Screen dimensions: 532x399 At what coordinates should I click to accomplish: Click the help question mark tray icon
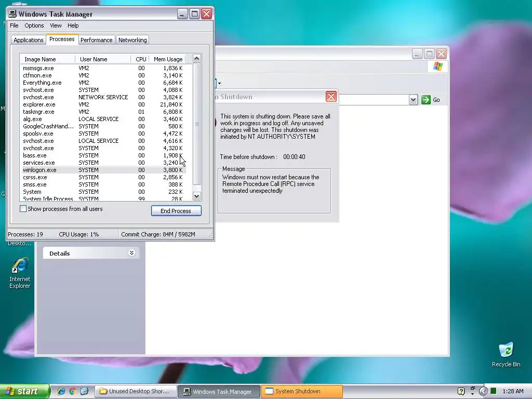[x=461, y=391]
